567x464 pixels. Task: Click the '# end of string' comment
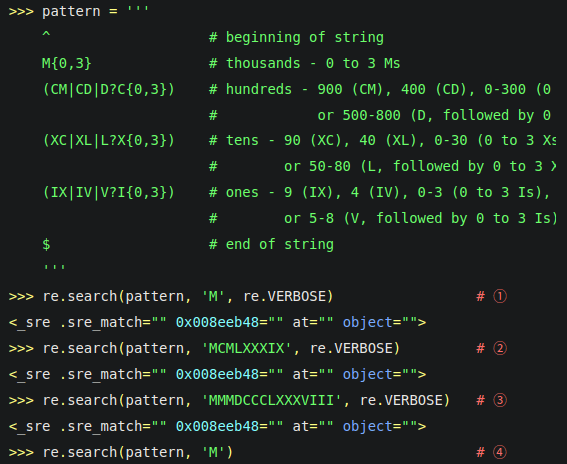coord(271,244)
